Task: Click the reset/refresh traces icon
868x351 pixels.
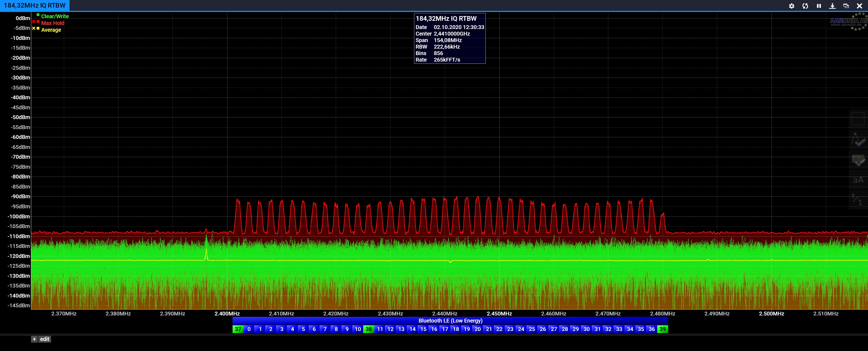Action: point(805,6)
